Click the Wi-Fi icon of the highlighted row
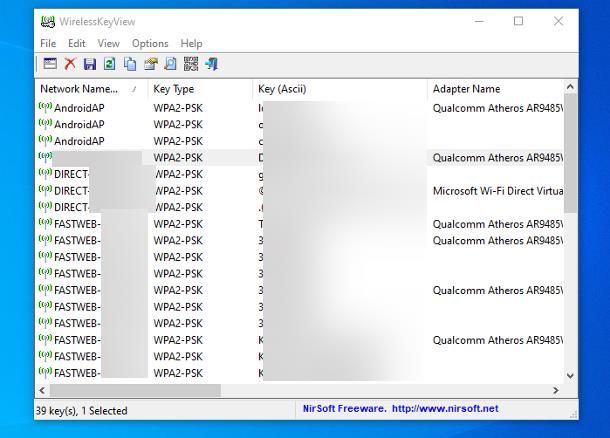The image size is (610, 438). (x=45, y=157)
